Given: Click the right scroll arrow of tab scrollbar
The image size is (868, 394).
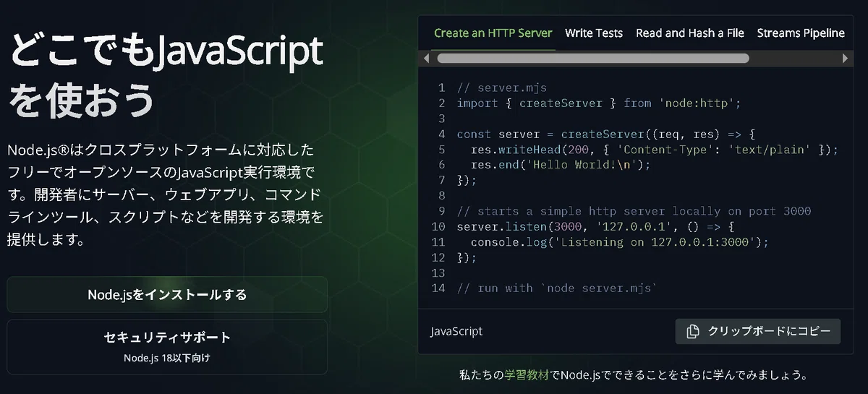Looking at the screenshot, I should 846,59.
